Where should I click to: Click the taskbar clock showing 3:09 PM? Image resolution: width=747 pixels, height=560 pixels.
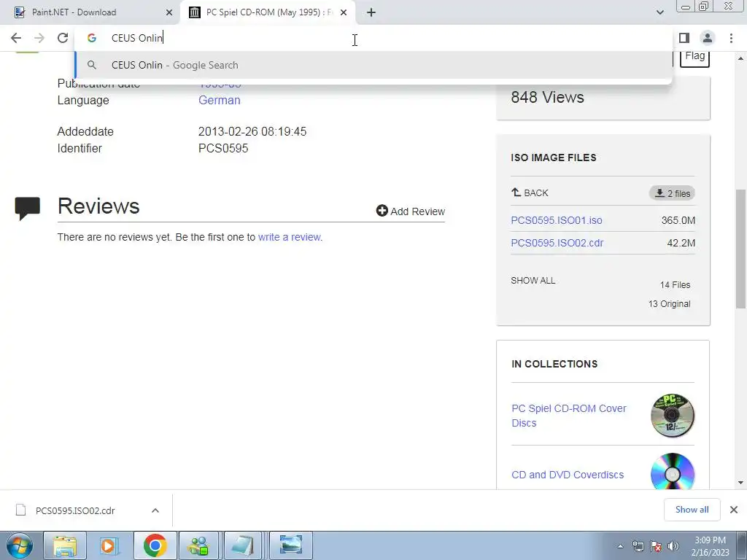click(x=710, y=546)
